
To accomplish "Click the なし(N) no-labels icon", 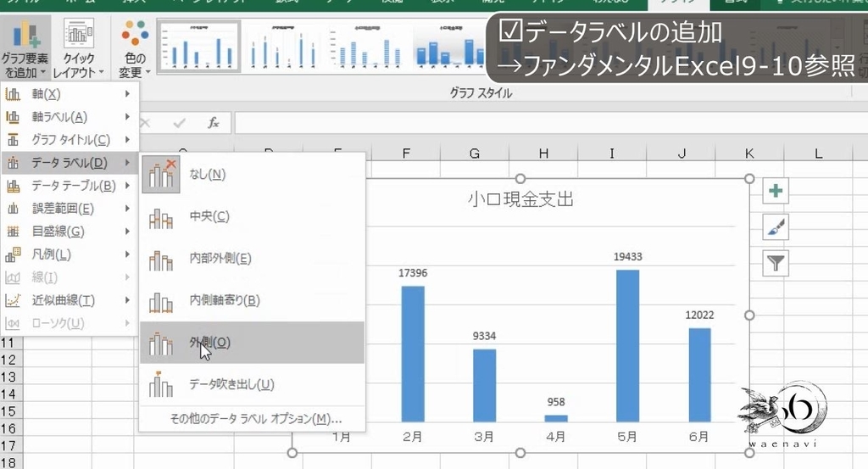I will pos(161,174).
